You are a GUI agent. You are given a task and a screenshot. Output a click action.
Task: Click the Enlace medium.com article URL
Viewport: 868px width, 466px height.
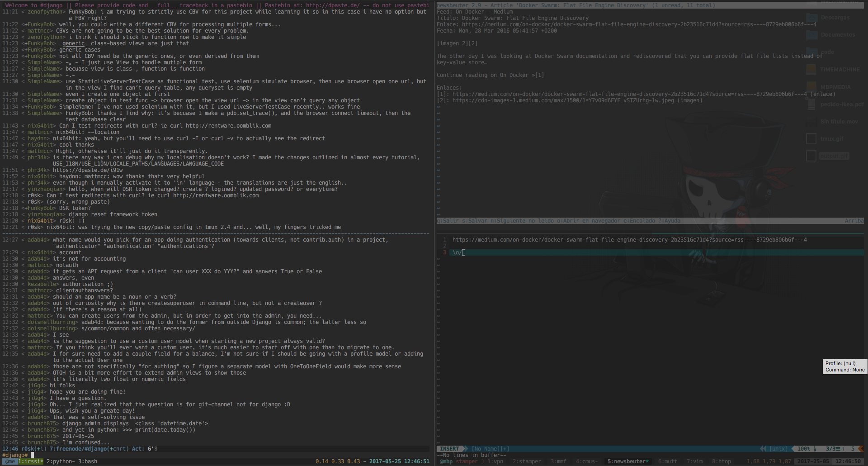639,24
